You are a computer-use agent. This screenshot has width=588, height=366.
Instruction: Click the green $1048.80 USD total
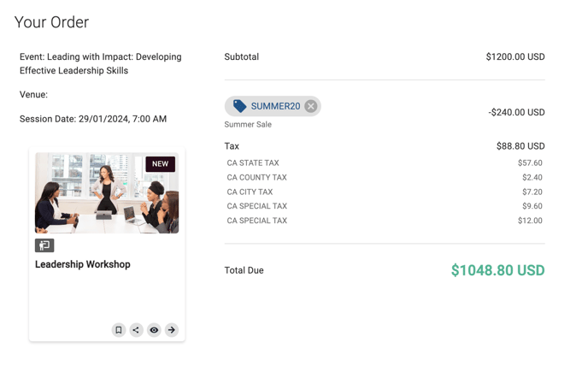497,270
